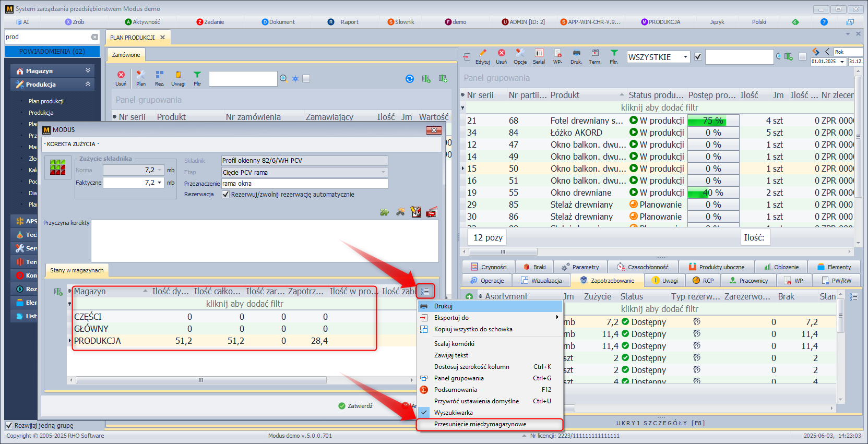Click the Usuń delete icon in right toolbar

pyautogui.click(x=501, y=54)
